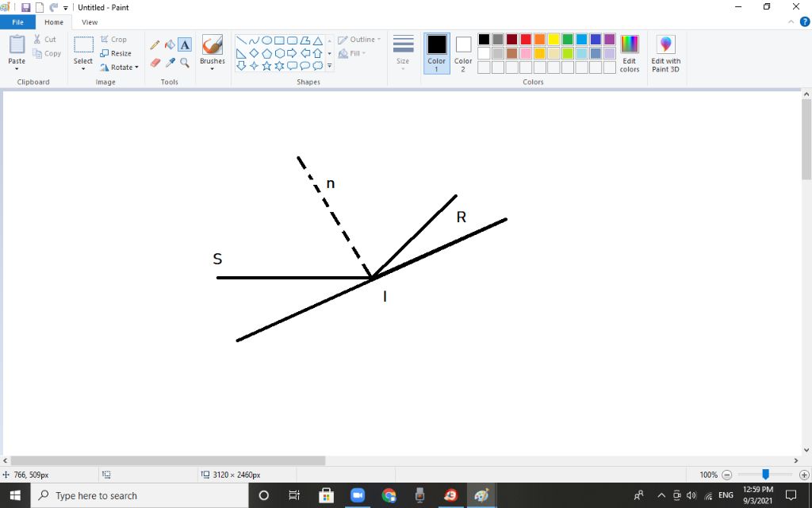Collapse the ribbon with chevron
This screenshot has width=812, height=508.
[791, 21]
